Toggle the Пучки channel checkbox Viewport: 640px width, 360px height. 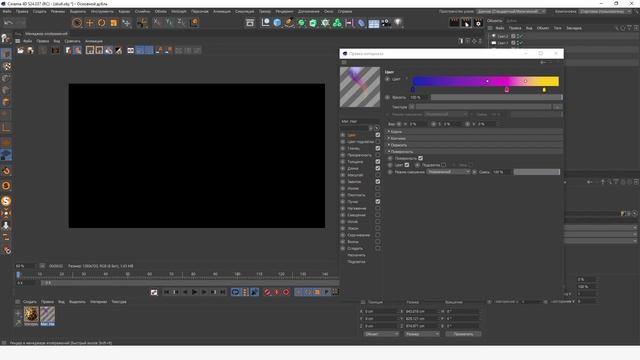click(x=378, y=202)
